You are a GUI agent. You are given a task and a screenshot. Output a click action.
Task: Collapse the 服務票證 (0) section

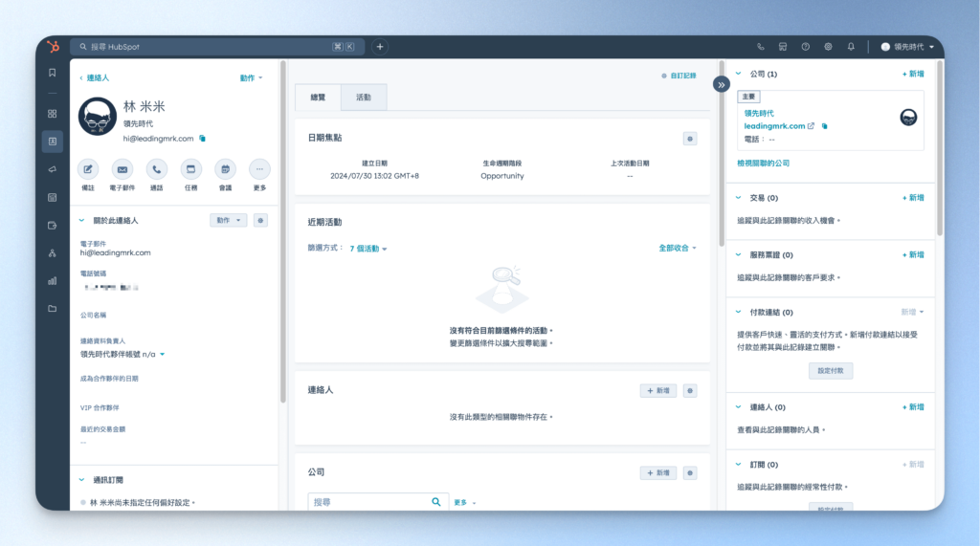tap(739, 255)
